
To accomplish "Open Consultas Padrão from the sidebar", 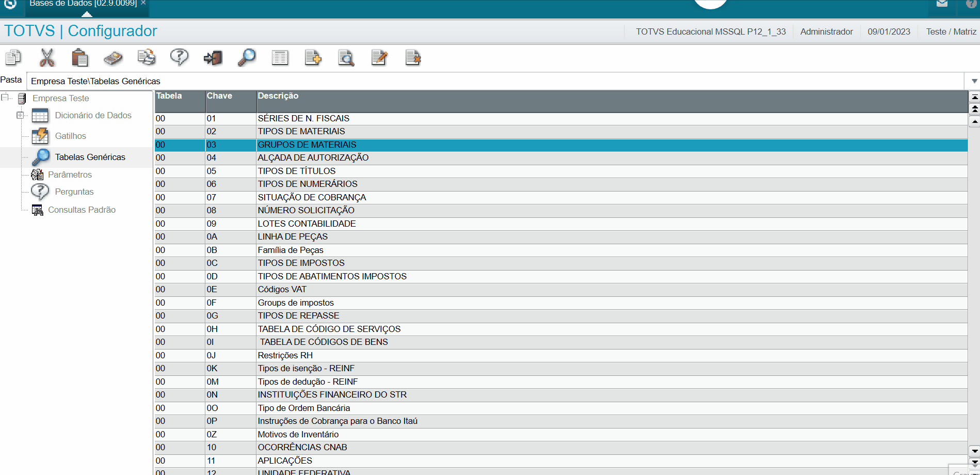I will click(x=81, y=210).
